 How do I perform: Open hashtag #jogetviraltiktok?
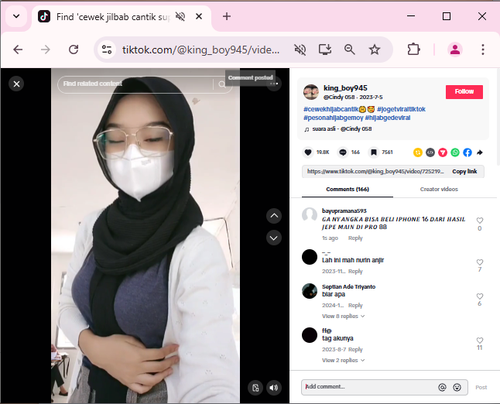401,109
